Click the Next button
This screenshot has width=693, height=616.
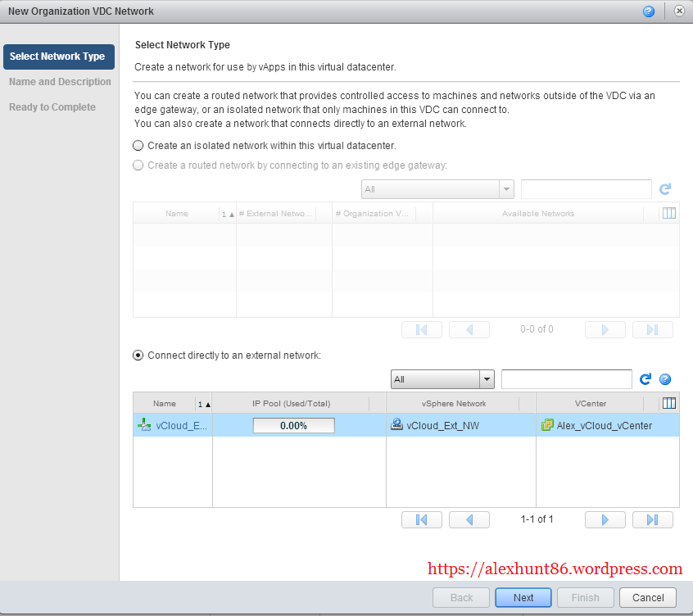523,597
